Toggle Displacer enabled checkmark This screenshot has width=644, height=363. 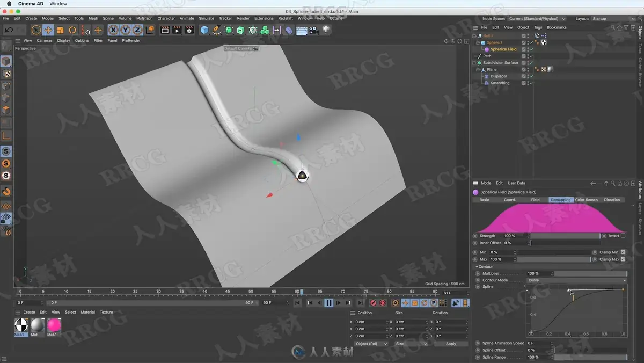[531, 76]
